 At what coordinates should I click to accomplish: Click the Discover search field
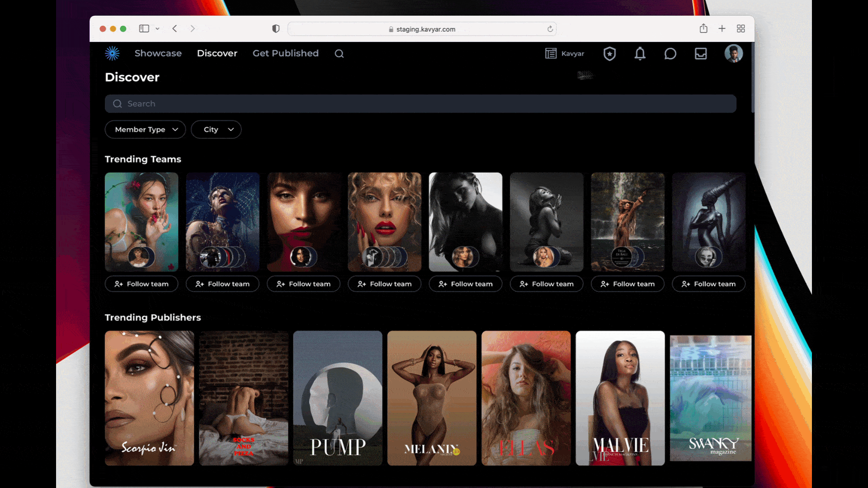pyautogui.click(x=420, y=104)
